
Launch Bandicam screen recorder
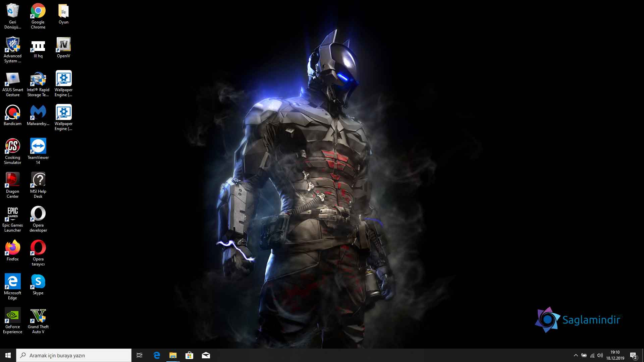pyautogui.click(x=12, y=112)
